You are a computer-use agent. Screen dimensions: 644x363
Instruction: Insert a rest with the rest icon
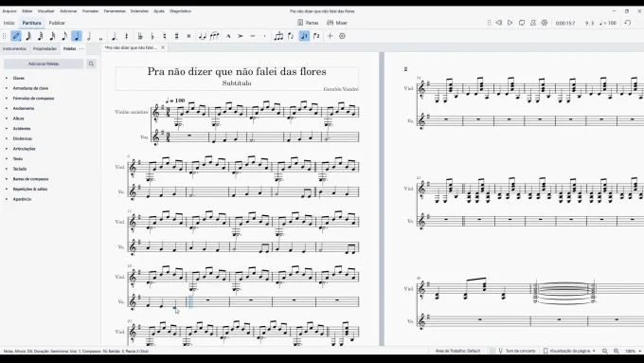pos(127,36)
